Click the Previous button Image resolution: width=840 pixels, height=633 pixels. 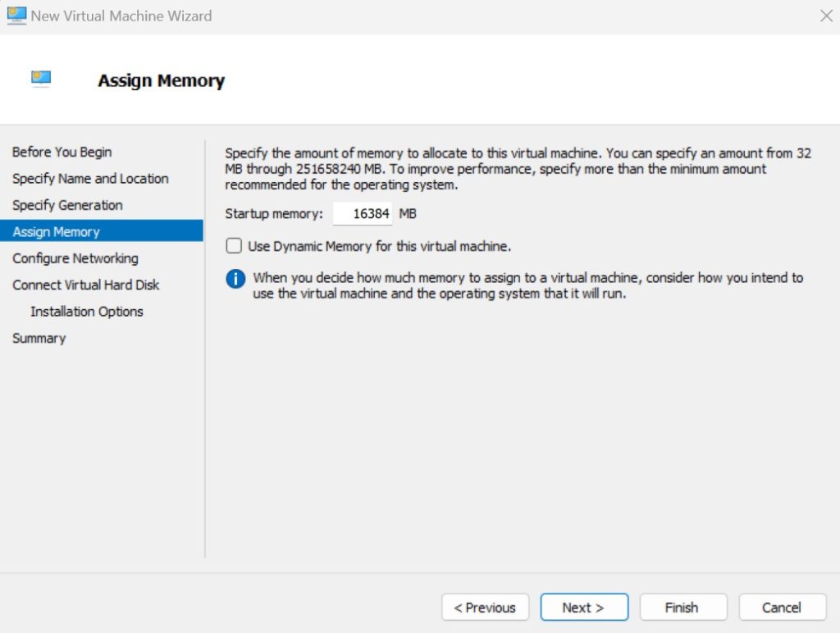point(485,608)
